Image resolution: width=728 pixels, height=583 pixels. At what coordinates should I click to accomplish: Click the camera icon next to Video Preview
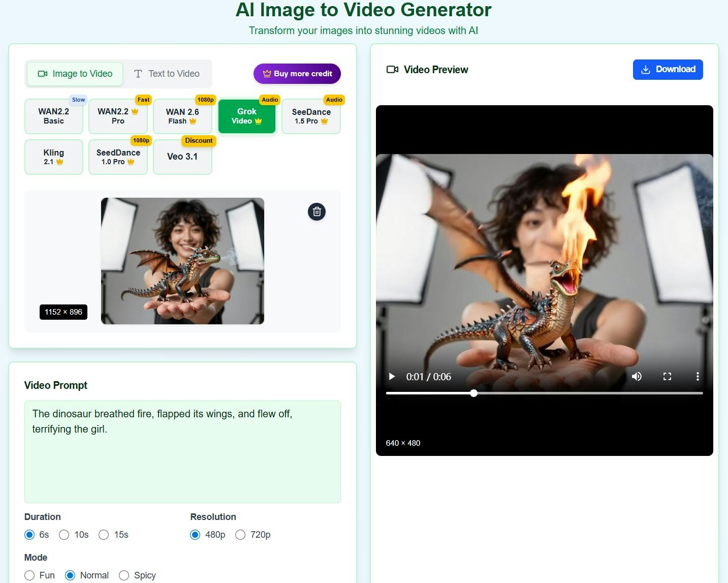[392, 70]
